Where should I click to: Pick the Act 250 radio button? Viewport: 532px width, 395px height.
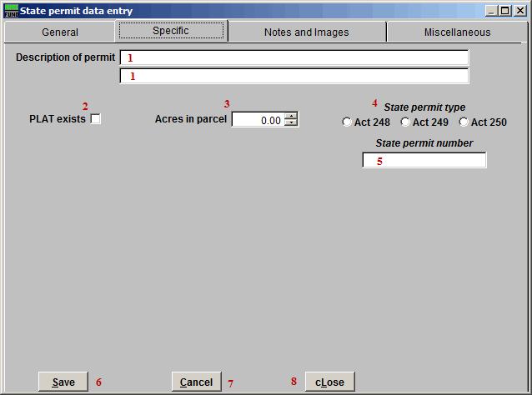[x=464, y=122]
